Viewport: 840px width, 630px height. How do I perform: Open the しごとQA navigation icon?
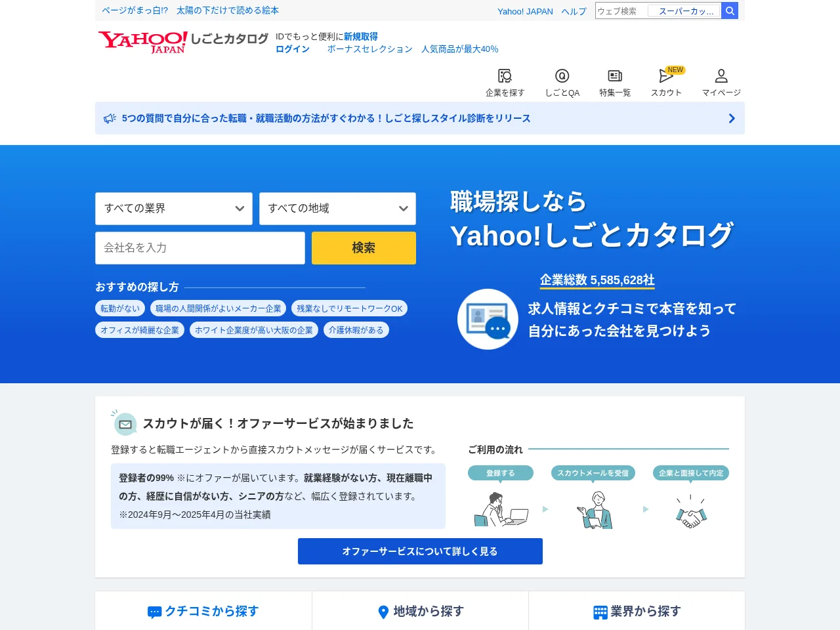(562, 83)
